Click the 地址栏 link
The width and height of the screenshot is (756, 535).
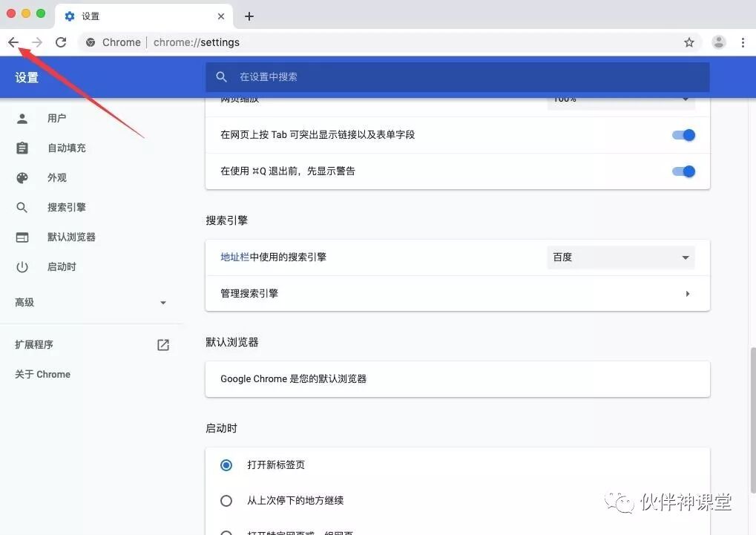(234, 257)
